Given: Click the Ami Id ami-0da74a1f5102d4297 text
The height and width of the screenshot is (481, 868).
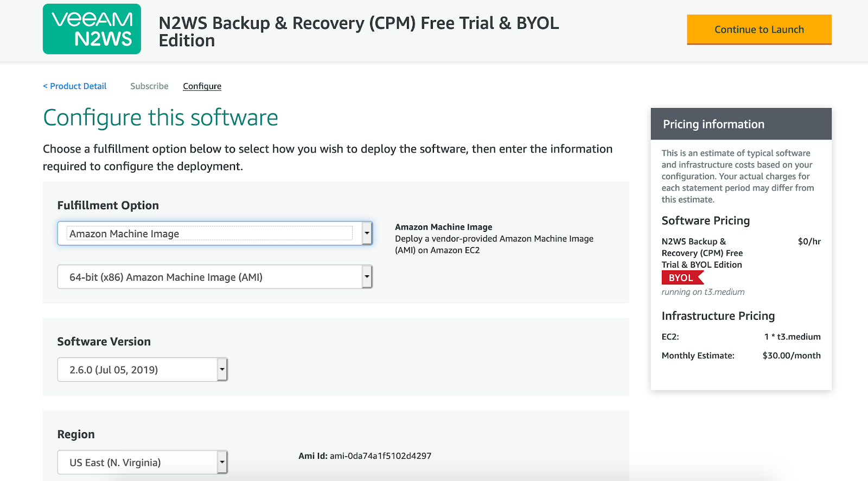Looking at the screenshot, I should (x=365, y=456).
